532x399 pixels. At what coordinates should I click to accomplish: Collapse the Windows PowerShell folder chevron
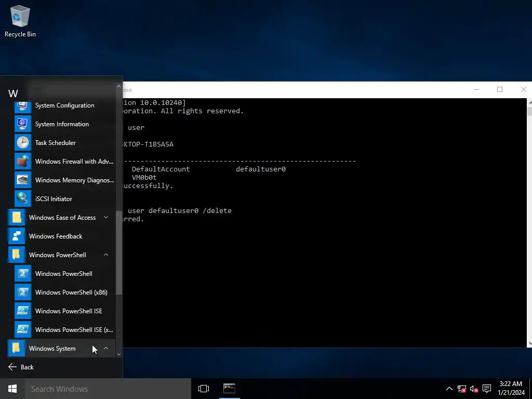(106, 255)
